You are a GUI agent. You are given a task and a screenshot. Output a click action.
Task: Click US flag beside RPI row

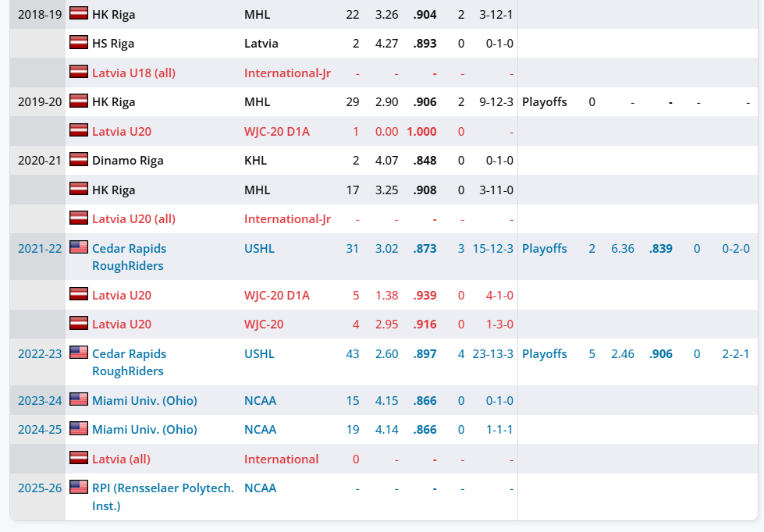point(79,487)
